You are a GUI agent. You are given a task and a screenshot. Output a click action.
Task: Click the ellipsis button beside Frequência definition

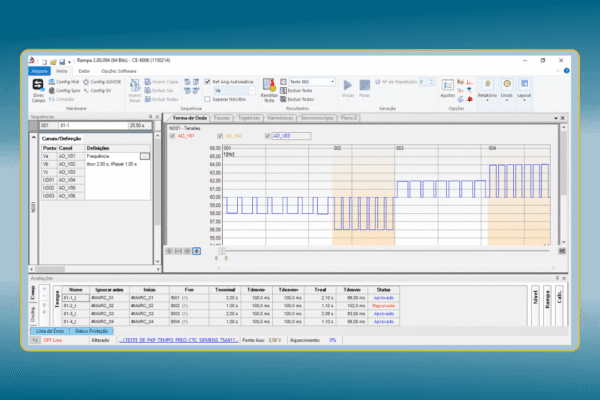145,156
